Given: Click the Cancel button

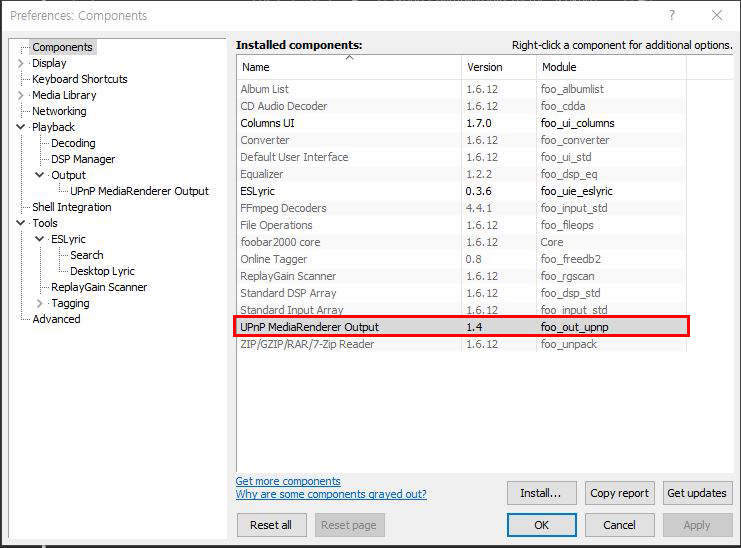Looking at the screenshot, I should pos(620,525).
